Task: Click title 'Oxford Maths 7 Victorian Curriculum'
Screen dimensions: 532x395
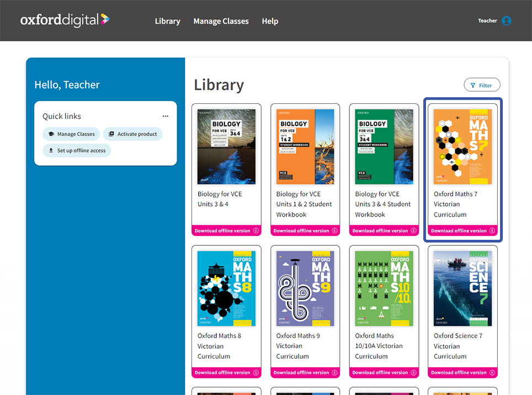Action: [455, 204]
